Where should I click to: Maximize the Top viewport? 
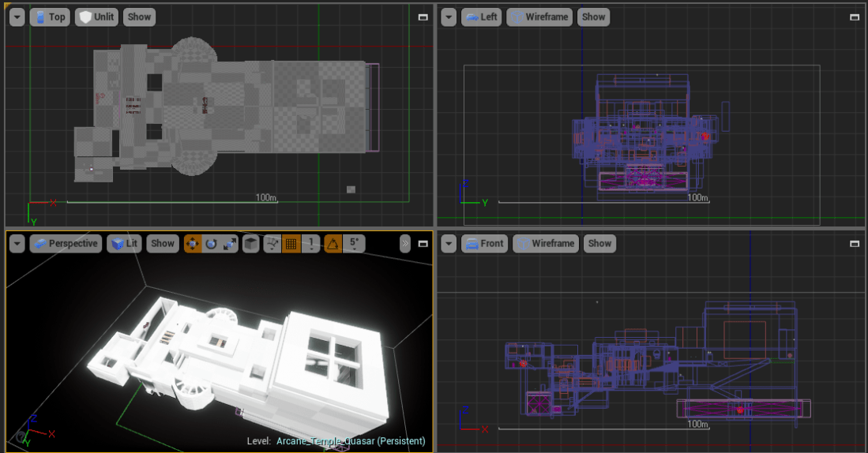coord(423,17)
